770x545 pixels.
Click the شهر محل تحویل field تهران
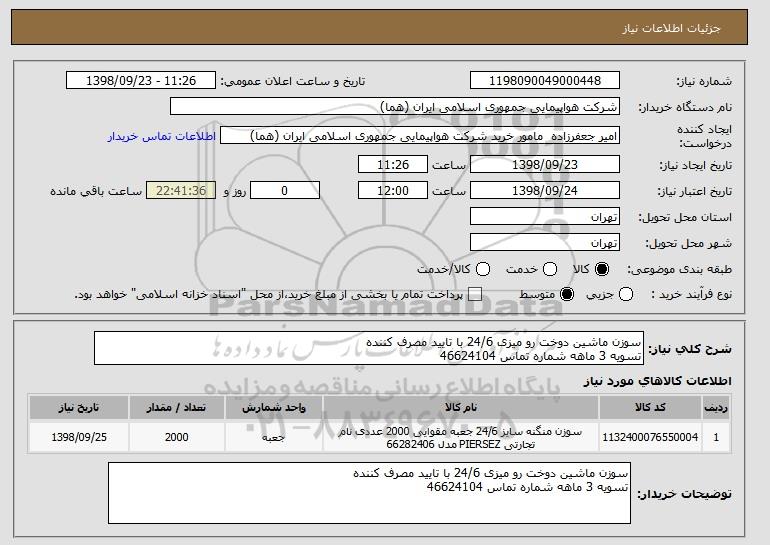pyautogui.click(x=545, y=243)
